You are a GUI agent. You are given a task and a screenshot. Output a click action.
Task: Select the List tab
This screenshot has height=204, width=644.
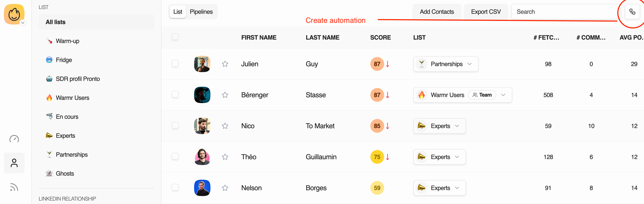point(178,12)
